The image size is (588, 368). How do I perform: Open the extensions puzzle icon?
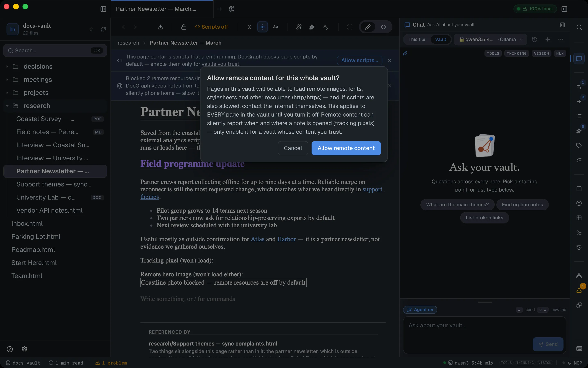pyautogui.click(x=579, y=305)
